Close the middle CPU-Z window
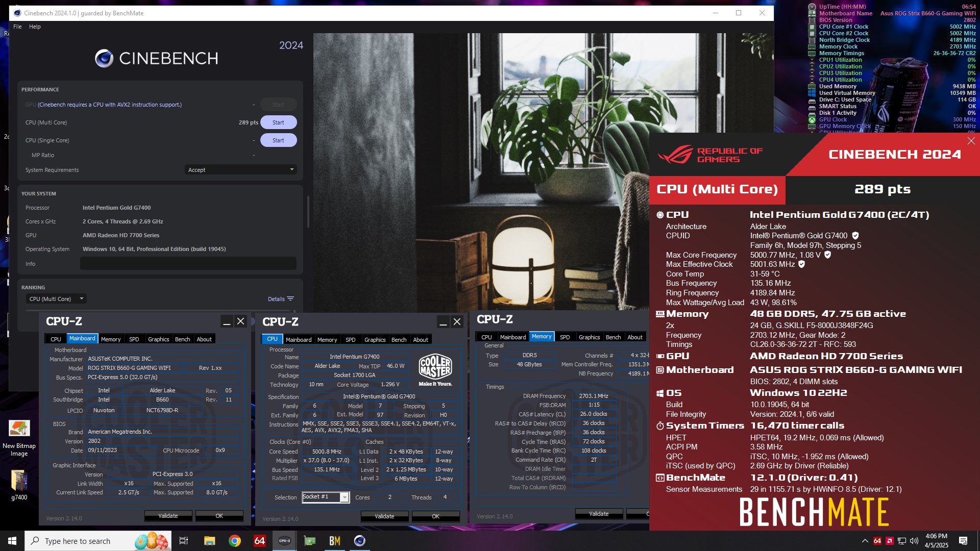This screenshot has height=551, width=980. click(457, 322)
